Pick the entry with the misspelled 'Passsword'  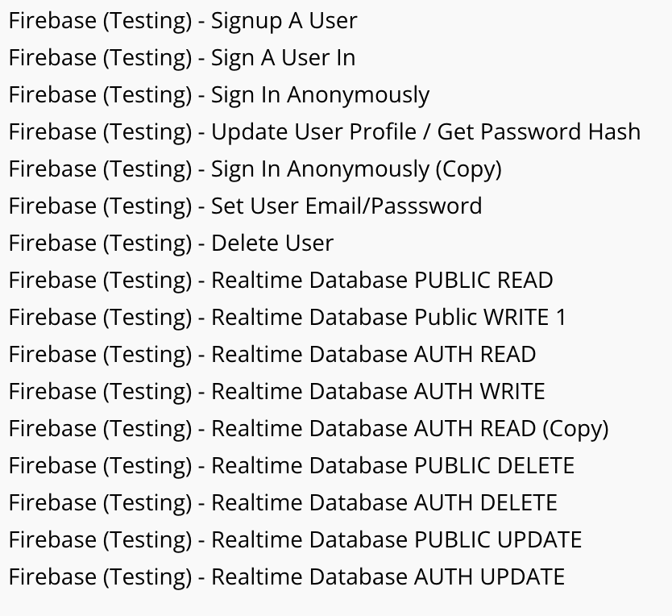[x=245, y=206]
